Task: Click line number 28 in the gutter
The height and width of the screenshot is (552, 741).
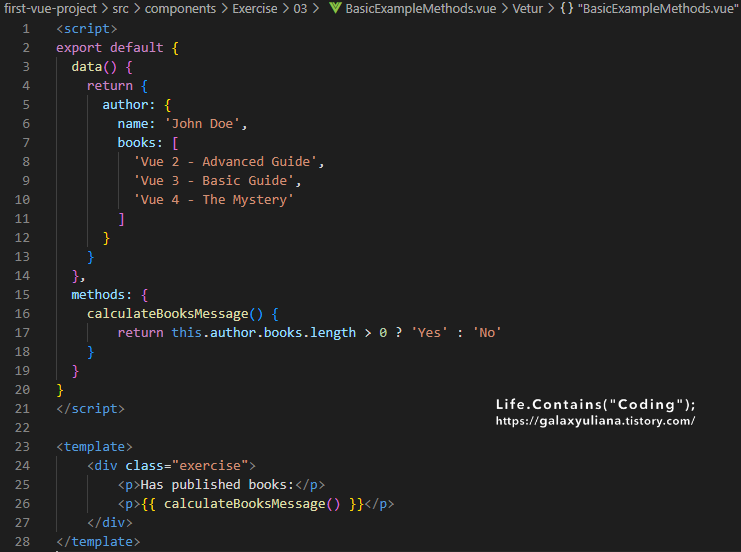Action: coord(22,542)
